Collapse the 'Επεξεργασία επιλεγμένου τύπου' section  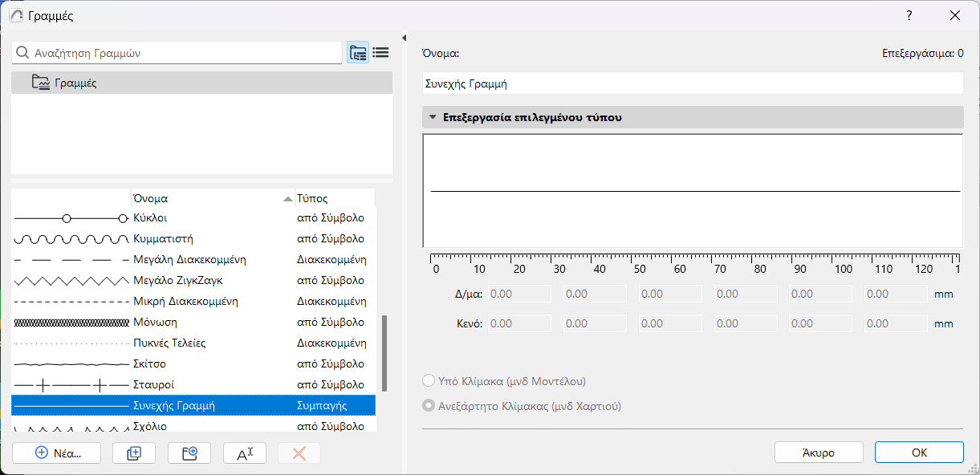pyautogui.click(x=433, y=117)
